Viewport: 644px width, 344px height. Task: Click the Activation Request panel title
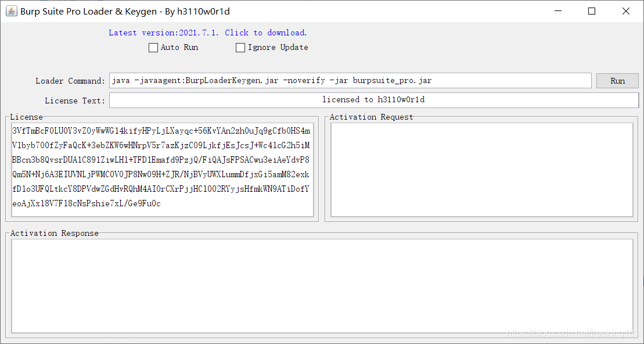371,117
